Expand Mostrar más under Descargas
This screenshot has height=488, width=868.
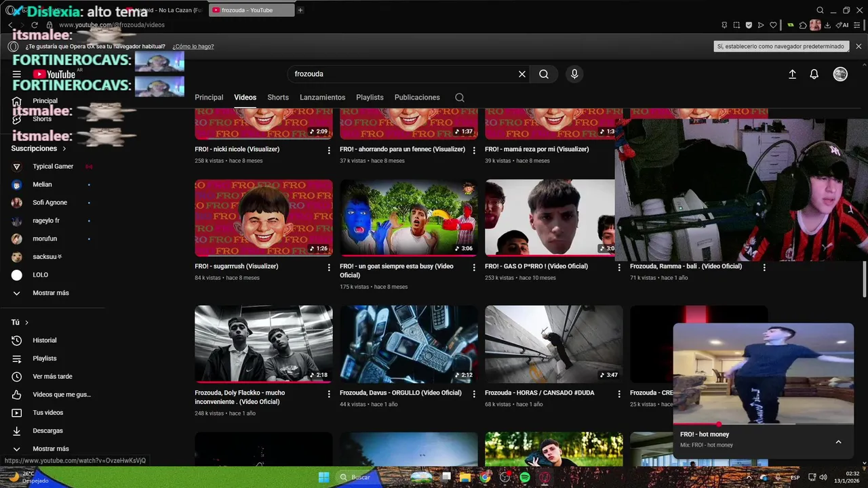pos(51,449)
